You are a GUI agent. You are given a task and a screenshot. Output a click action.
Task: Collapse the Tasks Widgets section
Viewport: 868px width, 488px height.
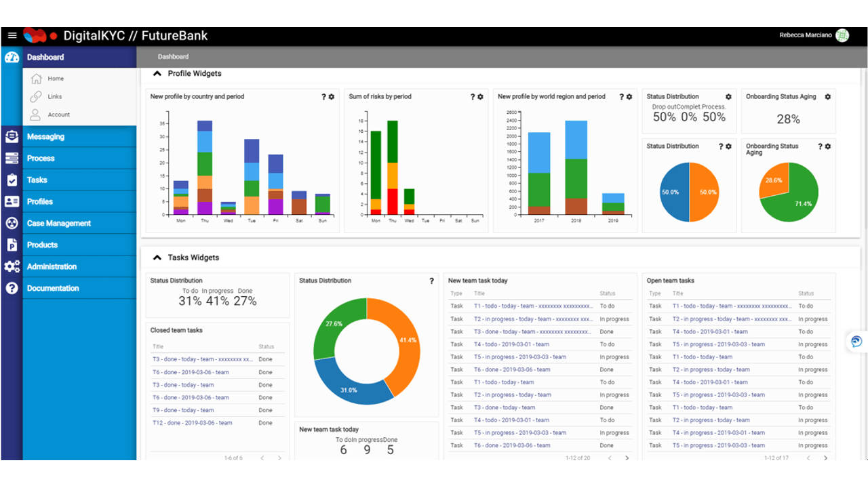click(x=157, y=258)
